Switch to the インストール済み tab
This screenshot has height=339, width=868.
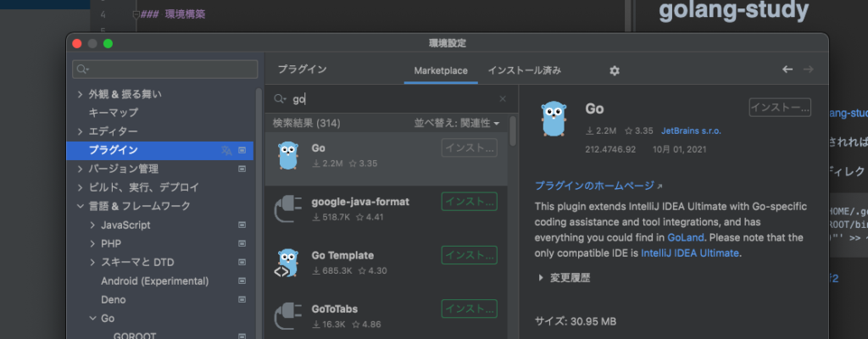(x=524, y=71)
